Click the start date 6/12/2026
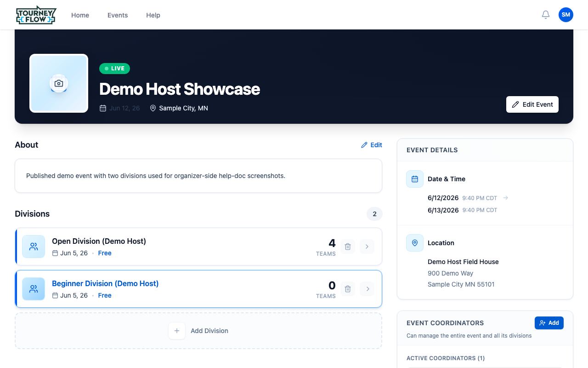Image resolution: width=588 pixels, height=368 pixels. coord(443,198)
